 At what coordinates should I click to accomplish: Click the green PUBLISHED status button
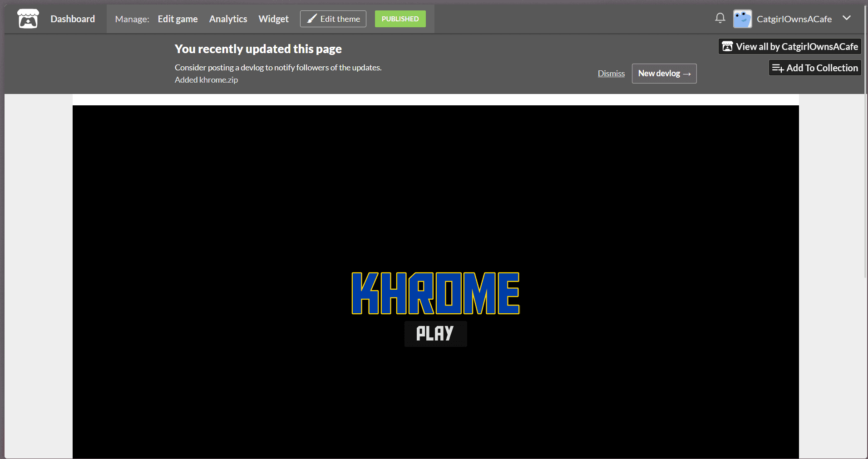pos(400,19)
